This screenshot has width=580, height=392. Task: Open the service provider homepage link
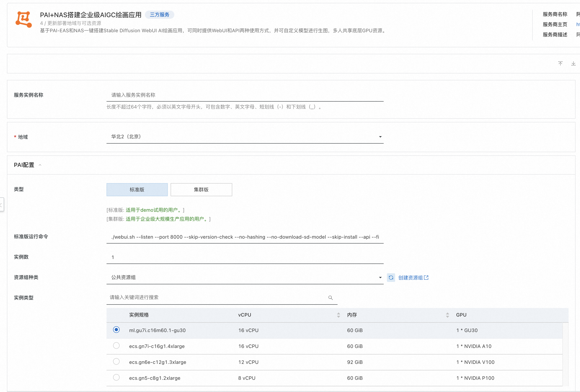[578, 24]
